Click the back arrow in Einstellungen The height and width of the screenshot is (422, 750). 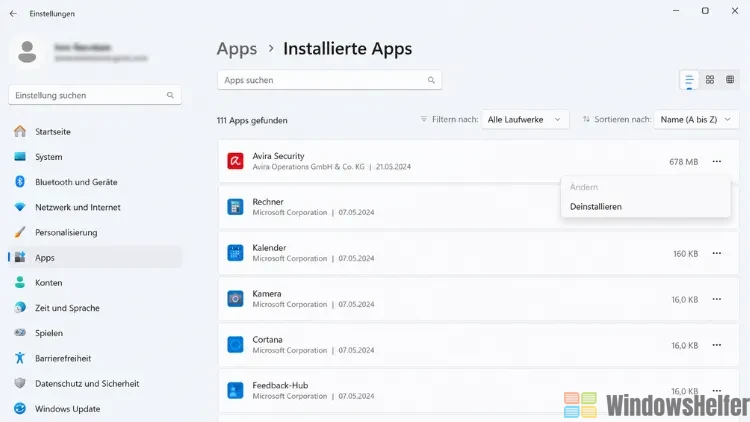13,14
